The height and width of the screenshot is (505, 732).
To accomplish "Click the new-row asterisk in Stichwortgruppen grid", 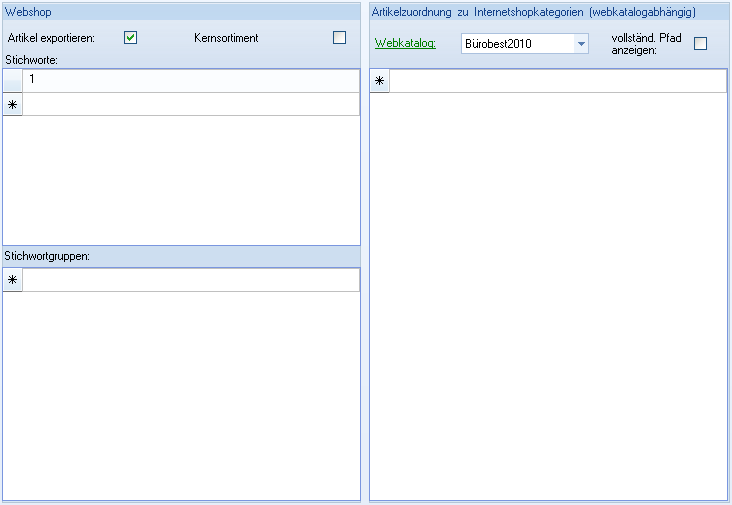I will pos(13,280).
